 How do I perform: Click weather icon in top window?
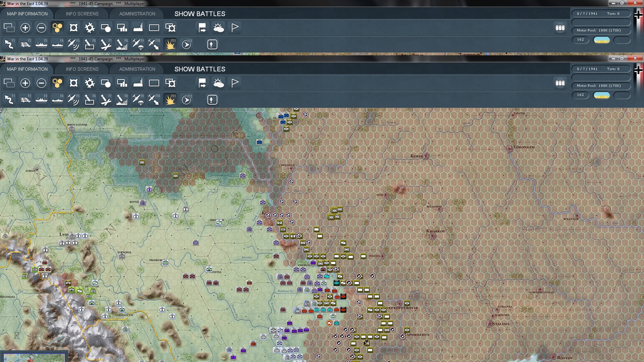click(218, 28)
